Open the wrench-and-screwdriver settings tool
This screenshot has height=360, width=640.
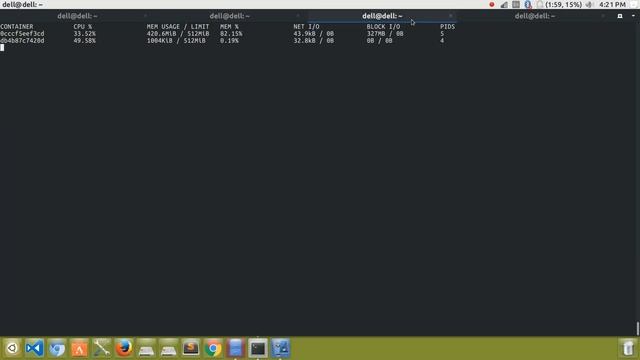(x=101, y=348)
